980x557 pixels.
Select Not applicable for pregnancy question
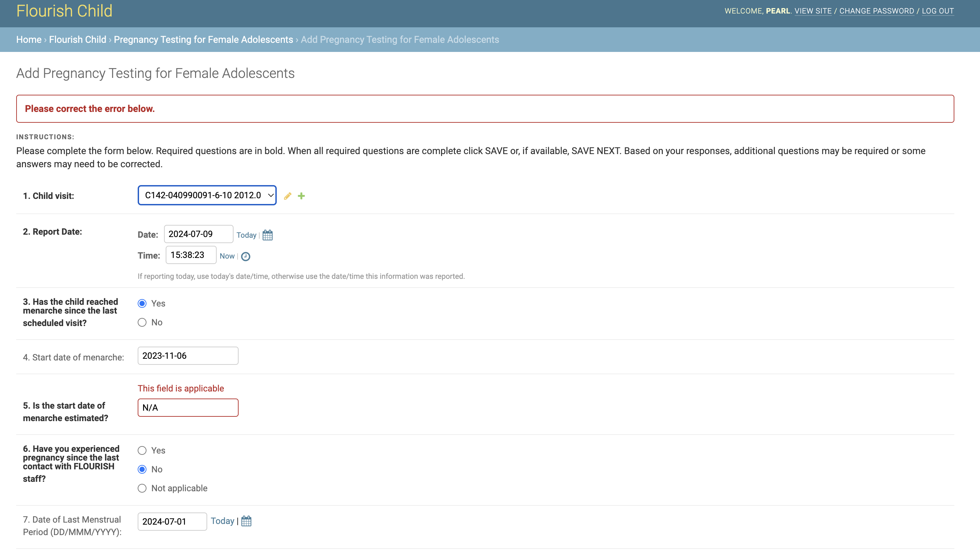click(x=142, y=489)
